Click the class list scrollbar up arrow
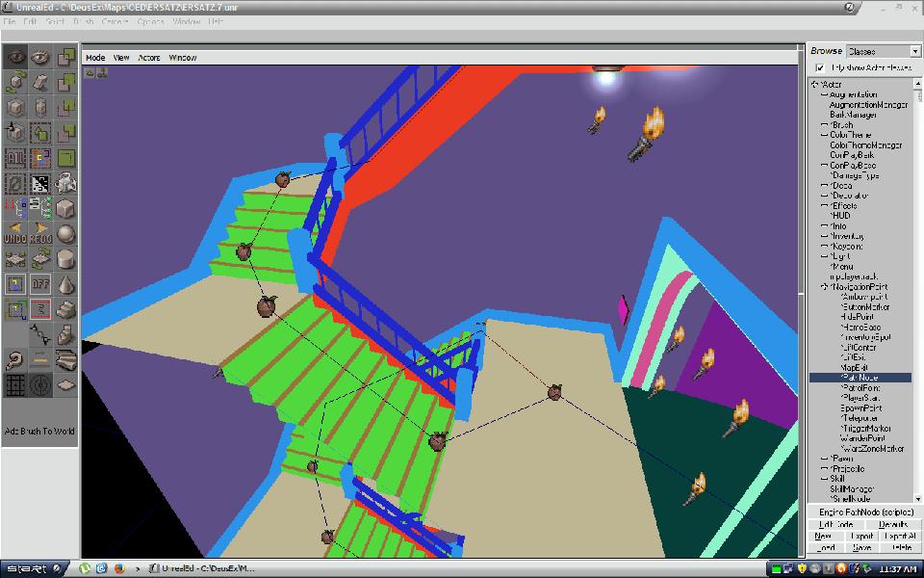 point(917,85)
